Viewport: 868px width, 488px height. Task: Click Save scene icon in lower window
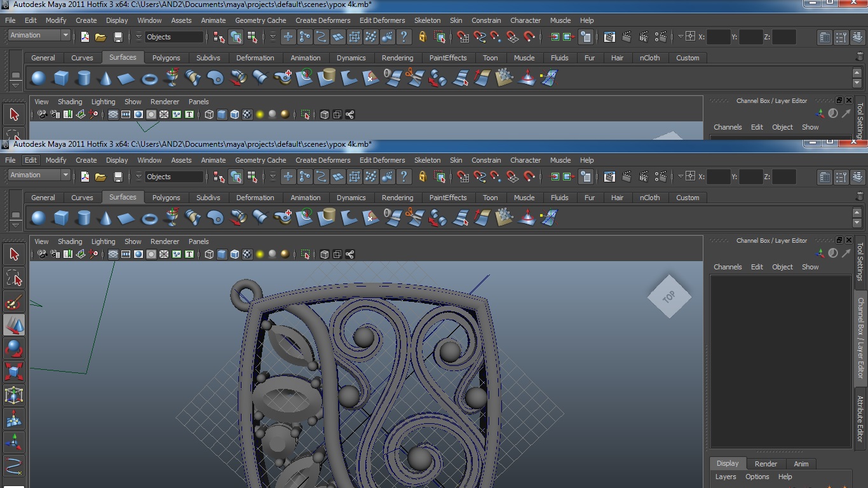coord(118,177)
